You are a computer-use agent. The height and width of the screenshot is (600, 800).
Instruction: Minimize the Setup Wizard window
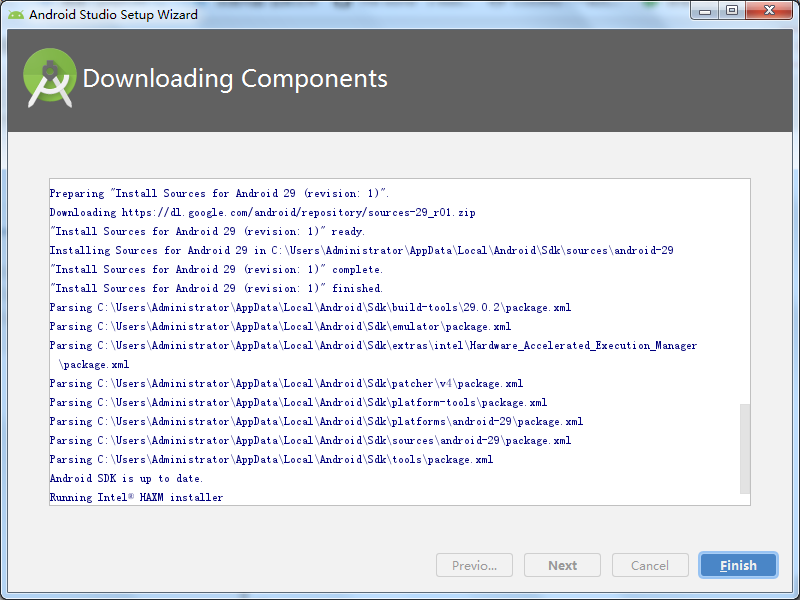click(705, 11)
